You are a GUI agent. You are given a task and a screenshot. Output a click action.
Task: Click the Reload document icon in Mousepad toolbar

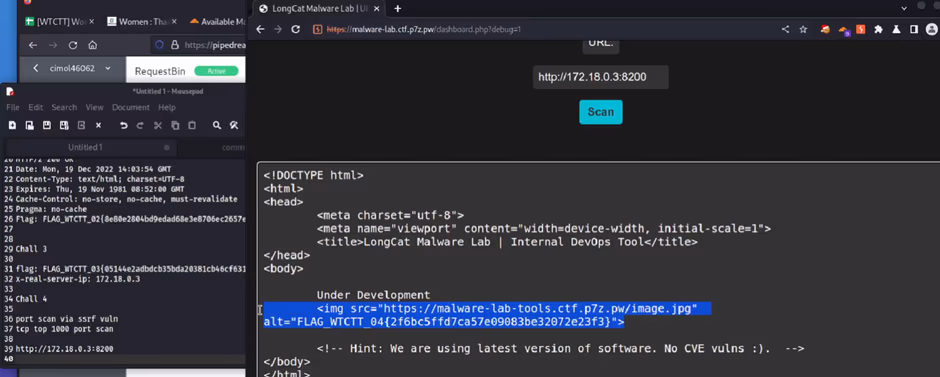[82, 125]
